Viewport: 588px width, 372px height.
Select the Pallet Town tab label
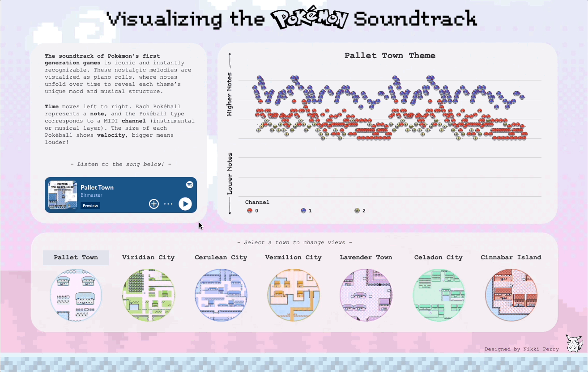click(x=76, y=258)
